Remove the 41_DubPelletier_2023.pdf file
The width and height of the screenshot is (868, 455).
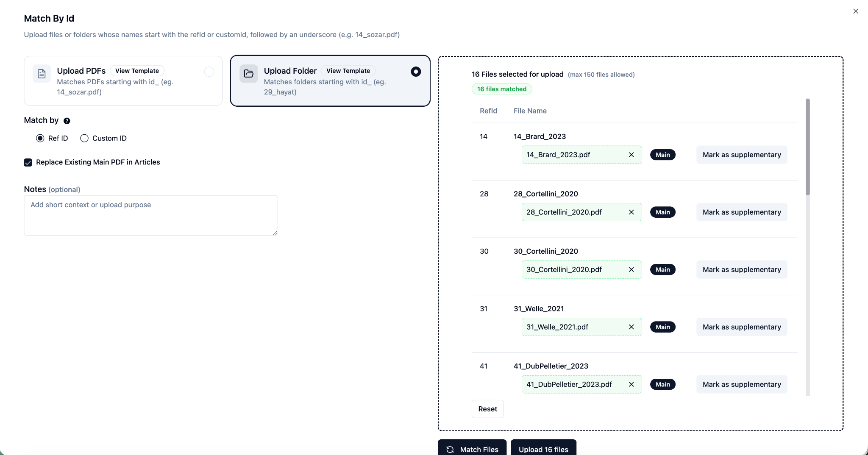point(631,385)
